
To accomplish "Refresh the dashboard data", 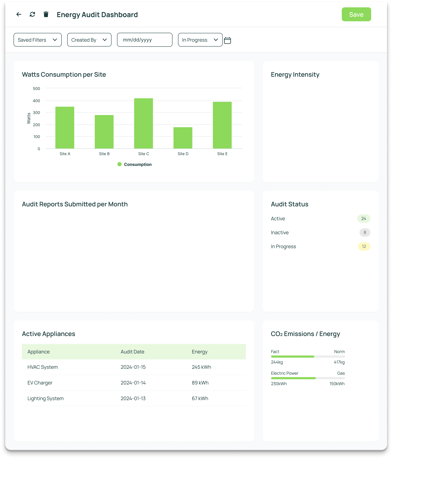I will (32, 14).
